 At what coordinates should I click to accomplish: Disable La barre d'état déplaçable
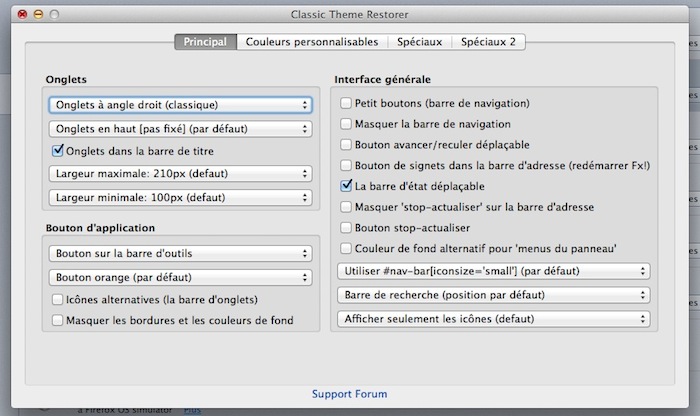pyautogui.click(x=346, y=186)
